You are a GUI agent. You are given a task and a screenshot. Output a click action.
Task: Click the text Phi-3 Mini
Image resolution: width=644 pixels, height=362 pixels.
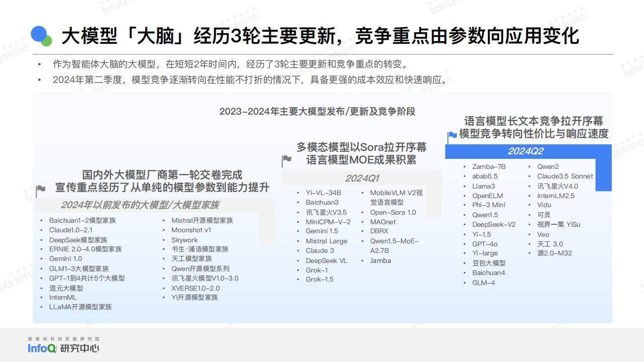[x=489, y=205]
